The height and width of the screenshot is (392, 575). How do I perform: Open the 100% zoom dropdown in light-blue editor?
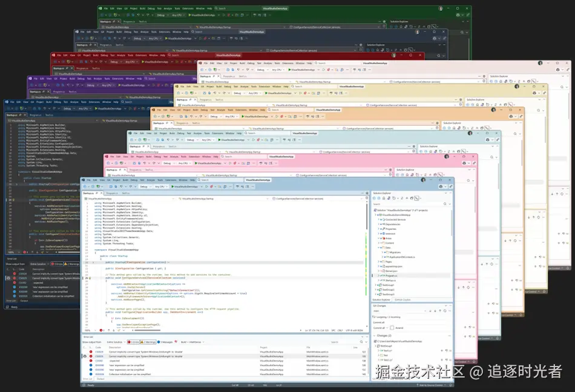91,330
